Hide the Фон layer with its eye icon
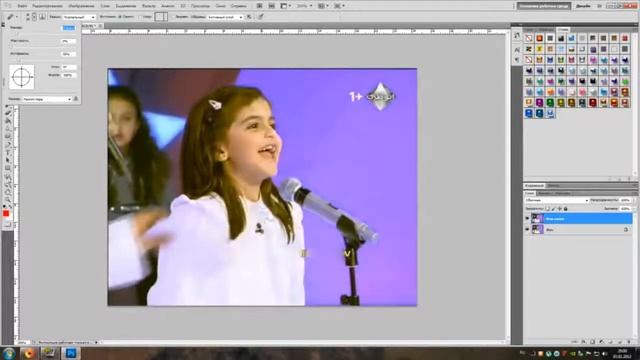 (x=527, y=229)
